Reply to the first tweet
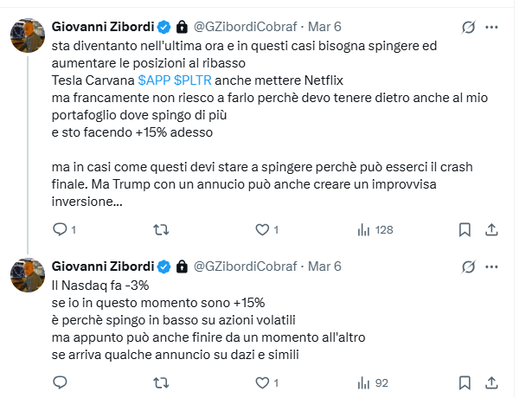The width and height of the screenshot is (532, 398). coord(60,229)
